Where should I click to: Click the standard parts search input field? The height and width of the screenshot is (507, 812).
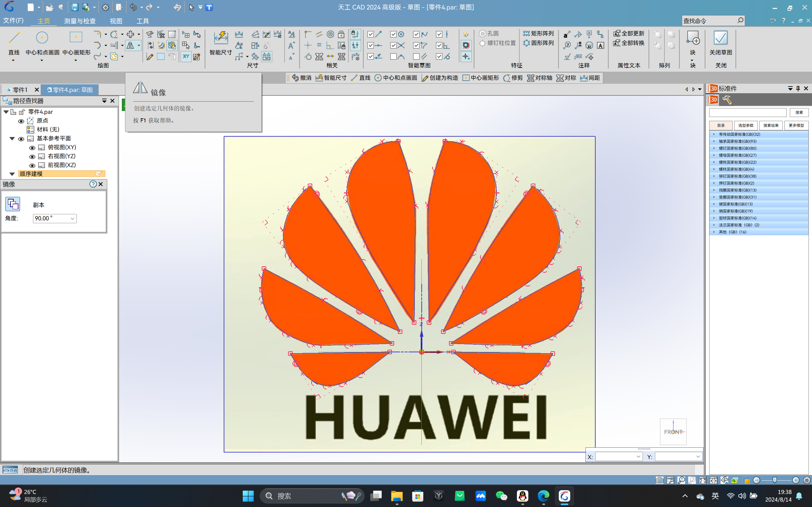coord(748,112)
